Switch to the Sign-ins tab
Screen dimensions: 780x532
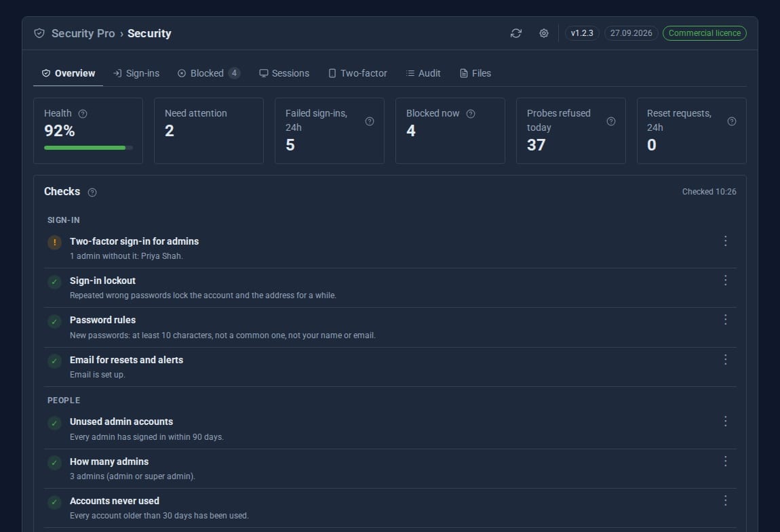[x=136, y=74]
